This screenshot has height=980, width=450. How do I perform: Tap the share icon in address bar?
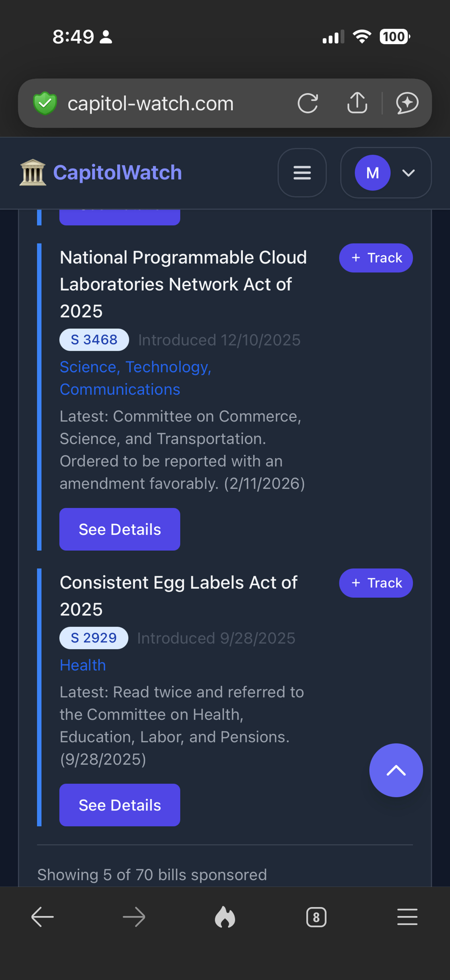tap(357, 103)
